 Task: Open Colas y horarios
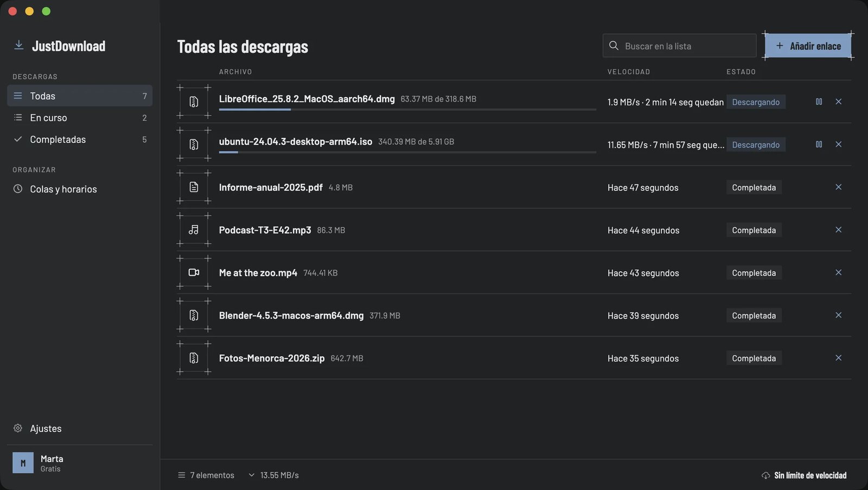pyautogui.click(x=80, y=189)
